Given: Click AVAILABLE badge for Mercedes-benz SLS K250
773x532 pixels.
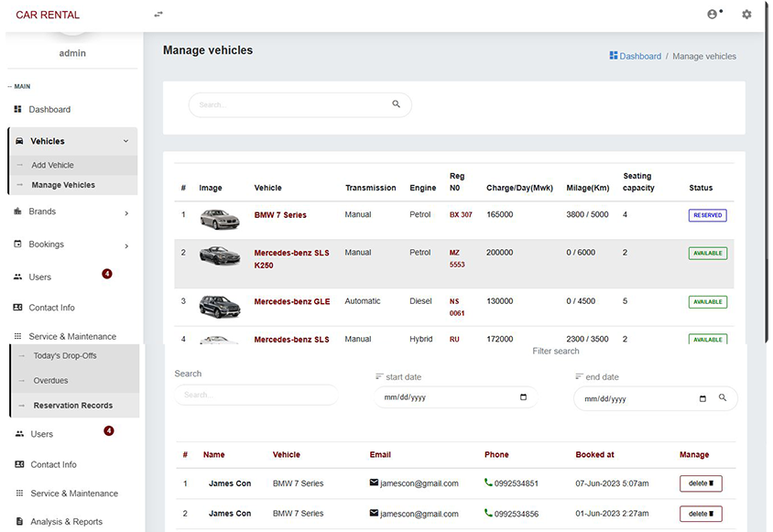Looking at the screenshot, I should click(707, 253).
